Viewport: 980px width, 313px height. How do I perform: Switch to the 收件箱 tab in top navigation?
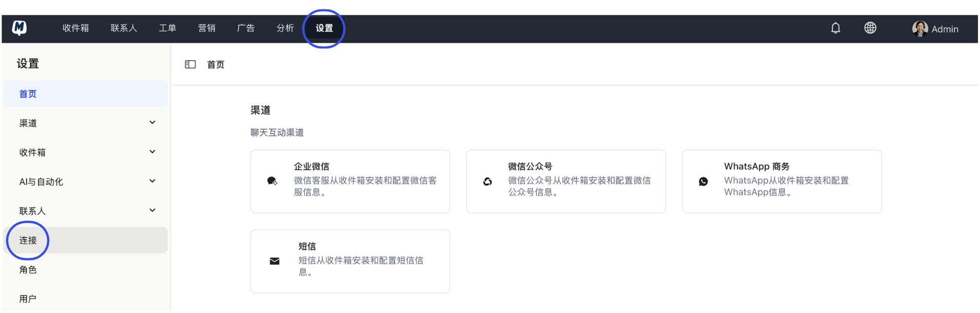(75, 28)
